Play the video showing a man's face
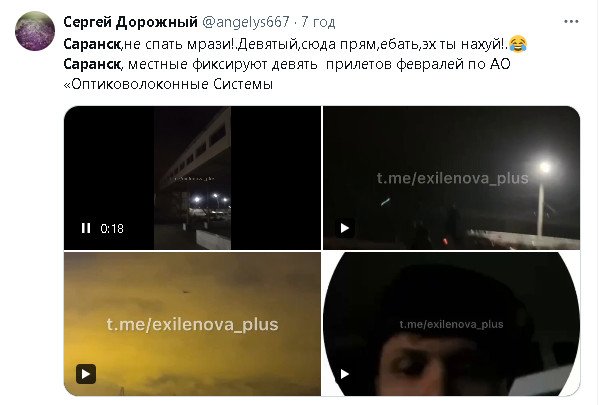 (x=345, y=374)
